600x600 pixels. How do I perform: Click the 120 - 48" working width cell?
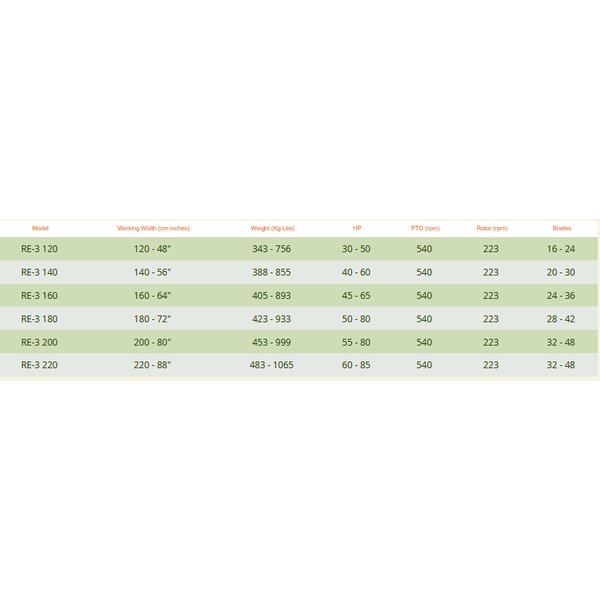[152, 249]
